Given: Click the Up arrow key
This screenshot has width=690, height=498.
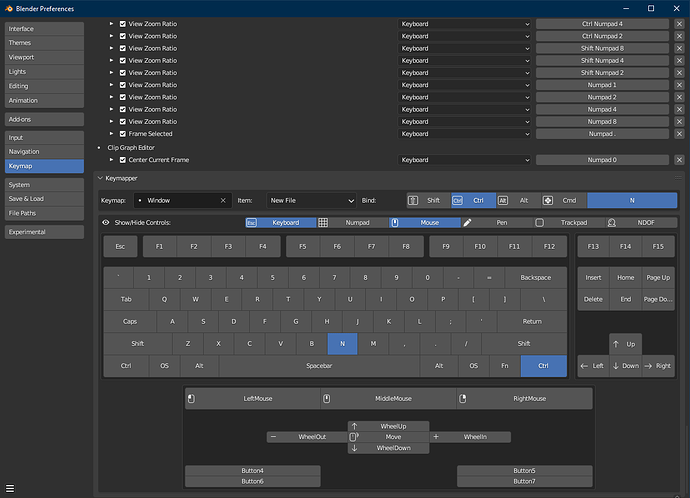Looking at the screenshot, I should click(x=625, y=344).
